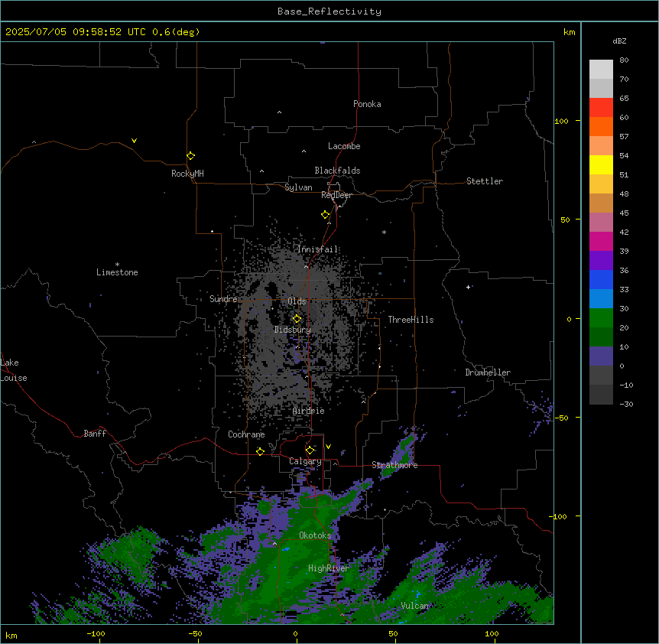659x644 pixels.
Task: Select the pink swatch below 45 dBZ
Action: coord(601,222)
